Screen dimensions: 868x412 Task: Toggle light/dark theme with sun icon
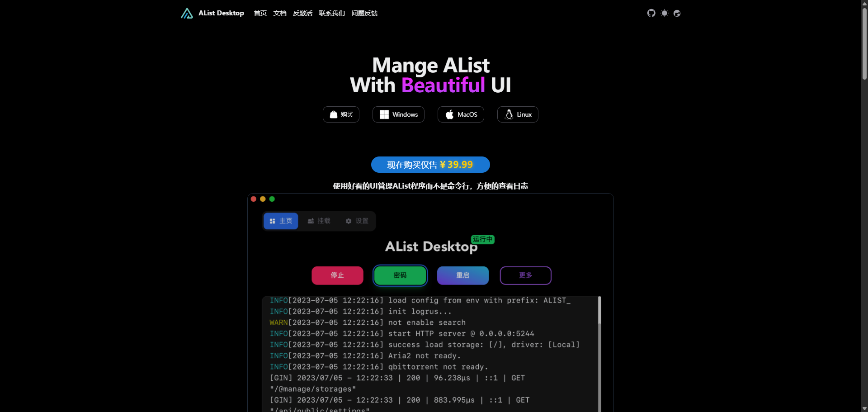tap(664, 13)
